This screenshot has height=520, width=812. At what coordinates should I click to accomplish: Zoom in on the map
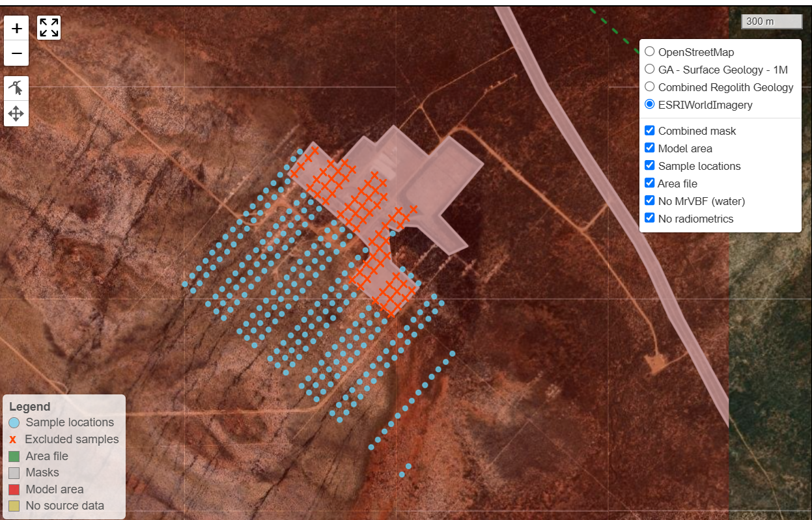(x=16, y=29)
